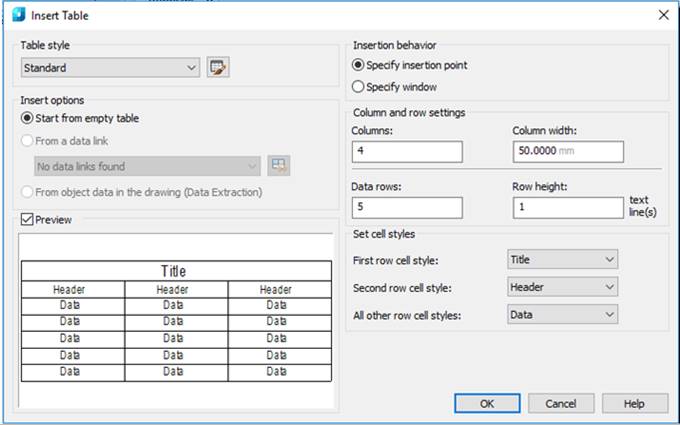Close the Insert Table dialog

(x=663, y=14)
